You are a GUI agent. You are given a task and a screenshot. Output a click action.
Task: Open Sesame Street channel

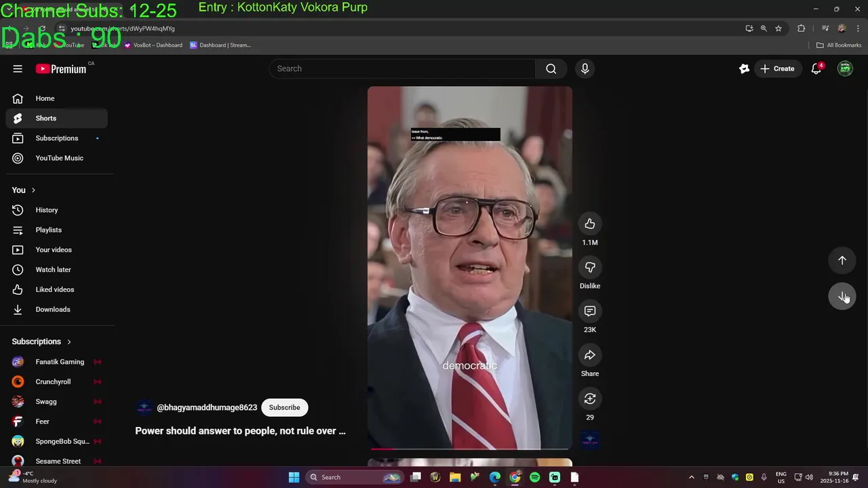click(57, 461)
